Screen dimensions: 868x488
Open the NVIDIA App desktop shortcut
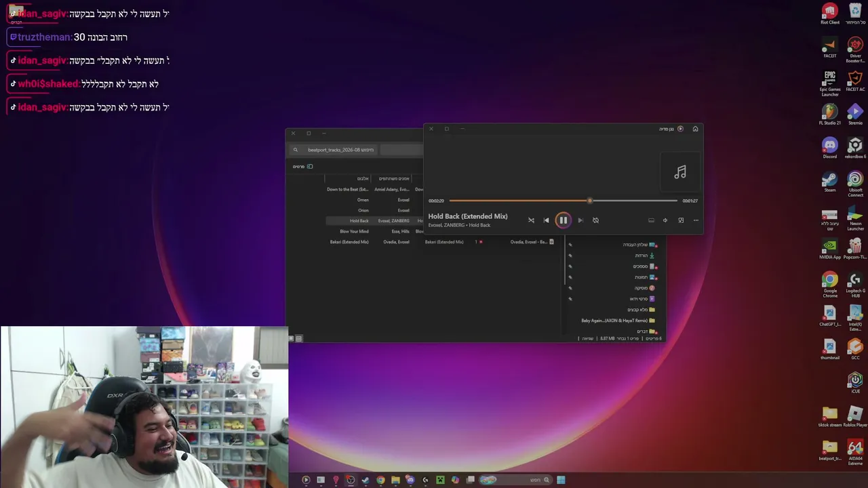click(830, 249)
